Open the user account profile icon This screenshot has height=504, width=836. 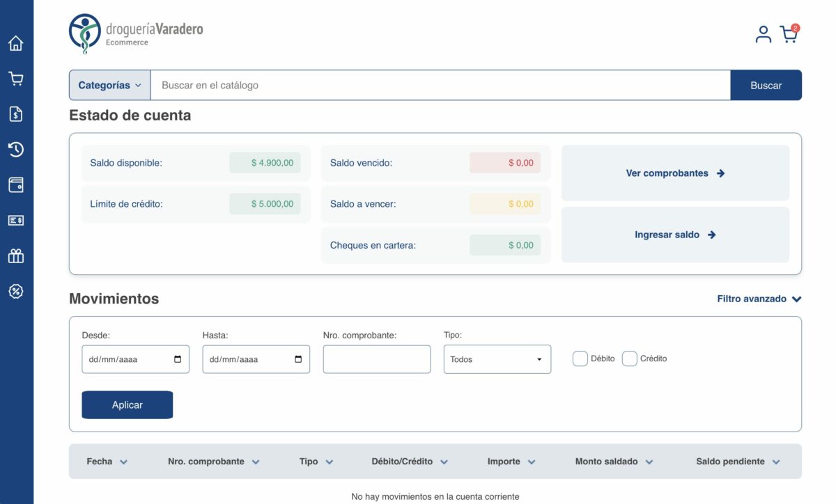click(x=764, y=34)
